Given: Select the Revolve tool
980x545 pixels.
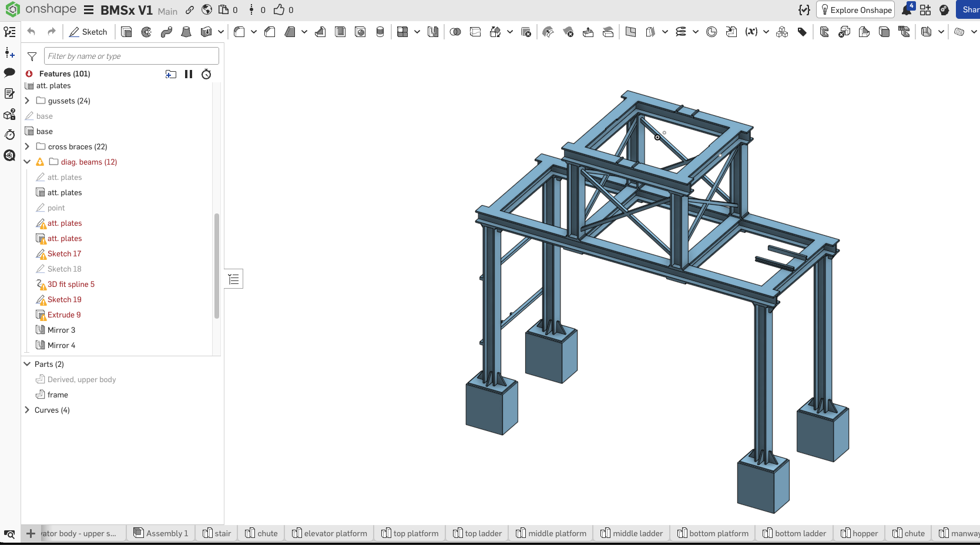Looking at the screenshot, I should pyautogui.click(x=146, y=32).
